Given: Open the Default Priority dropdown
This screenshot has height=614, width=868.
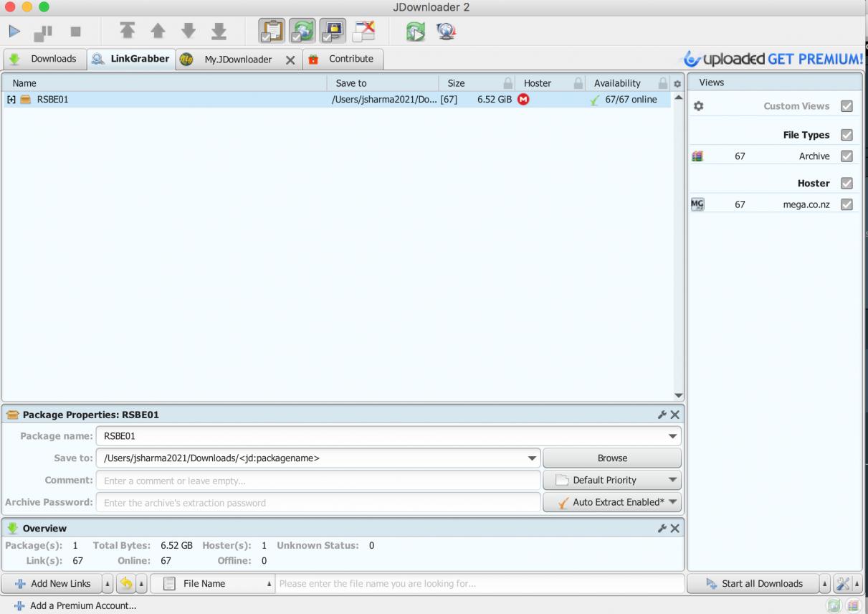Looking at the screenshot, I should coord(612,481).
